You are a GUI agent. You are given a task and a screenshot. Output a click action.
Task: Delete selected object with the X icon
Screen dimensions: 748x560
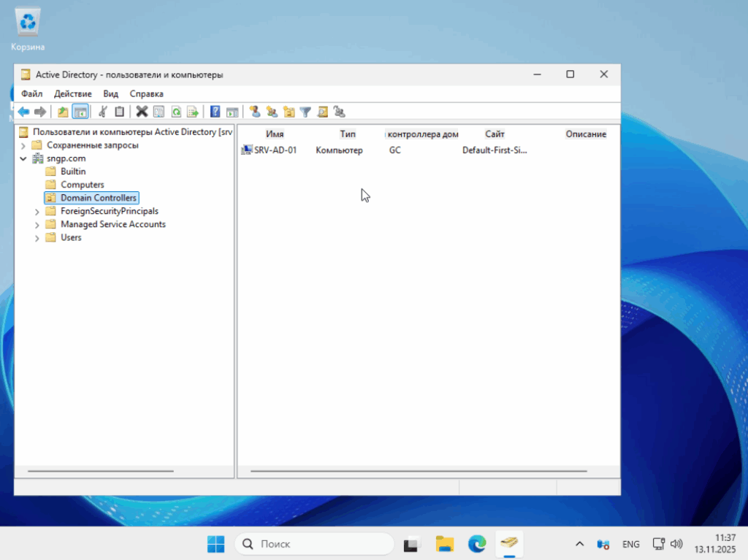point(141,111)
